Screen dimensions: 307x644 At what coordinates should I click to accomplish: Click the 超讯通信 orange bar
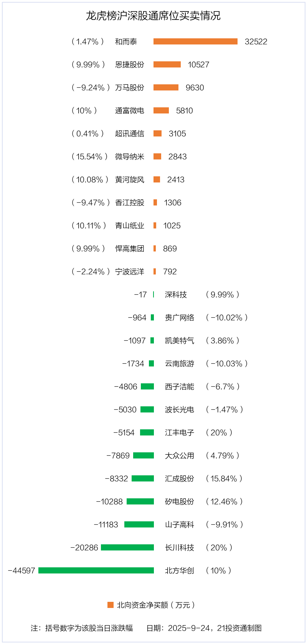tap(157, 133)
